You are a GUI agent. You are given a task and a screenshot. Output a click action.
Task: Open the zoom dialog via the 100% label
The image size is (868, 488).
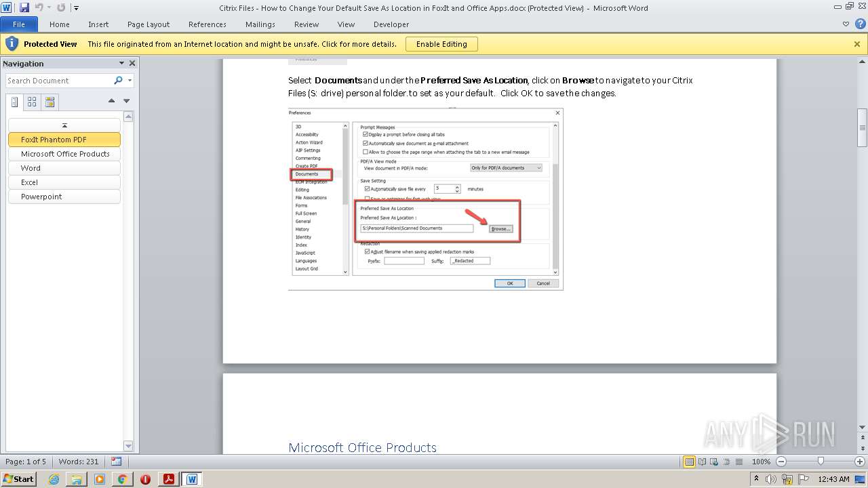pyautogui.click(x=761, y=462)
